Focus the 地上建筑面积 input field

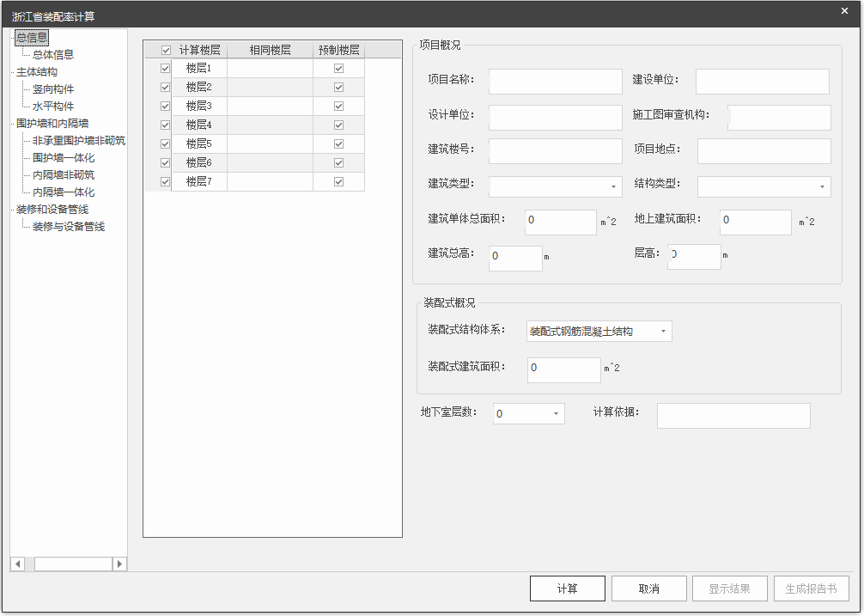tap(756, 222)
